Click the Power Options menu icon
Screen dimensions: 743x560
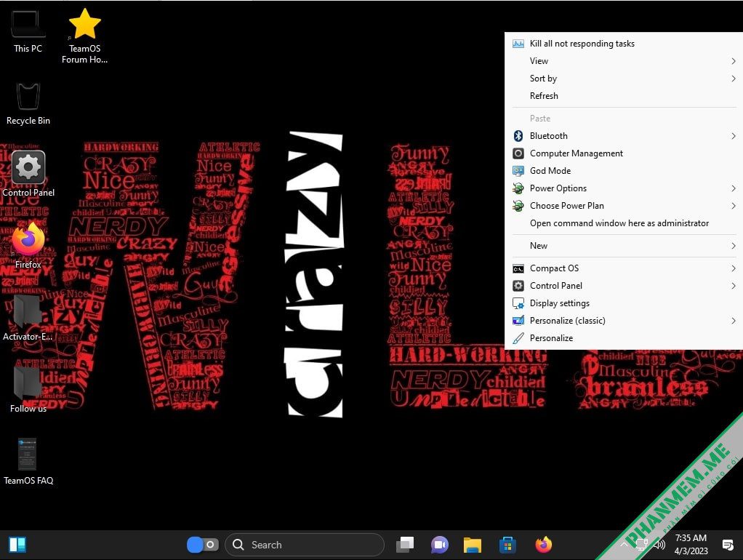pyautogui.click(x=518, y=188)
